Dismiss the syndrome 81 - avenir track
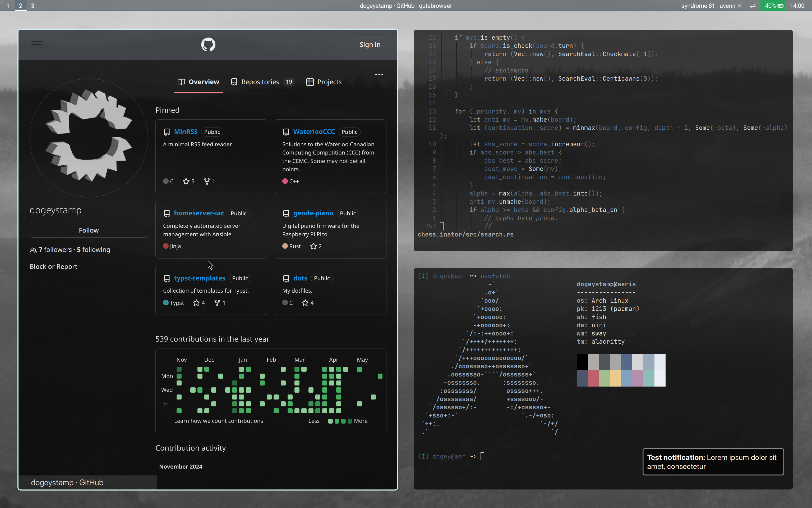Viewport: 812px width, 508px height. pos(740,6)
